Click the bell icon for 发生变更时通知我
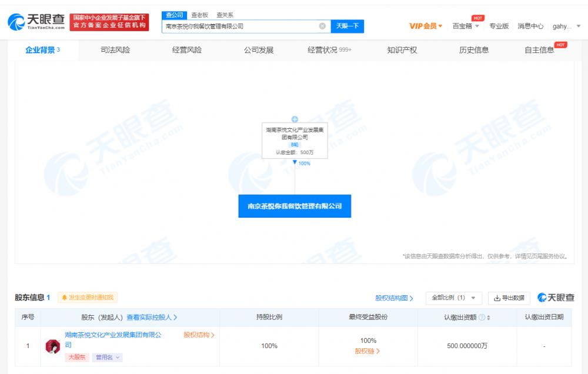Image resolution: width=588 pixels, height=374 pixels. 64,298
